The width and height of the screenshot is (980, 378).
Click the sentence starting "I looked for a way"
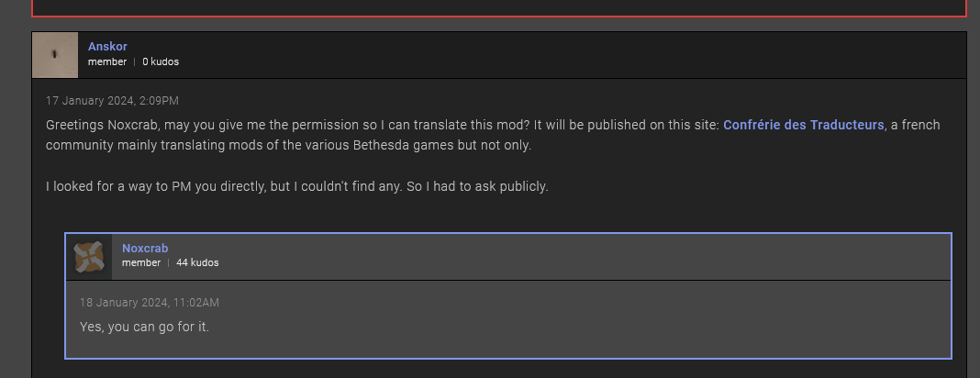point(296,187)
